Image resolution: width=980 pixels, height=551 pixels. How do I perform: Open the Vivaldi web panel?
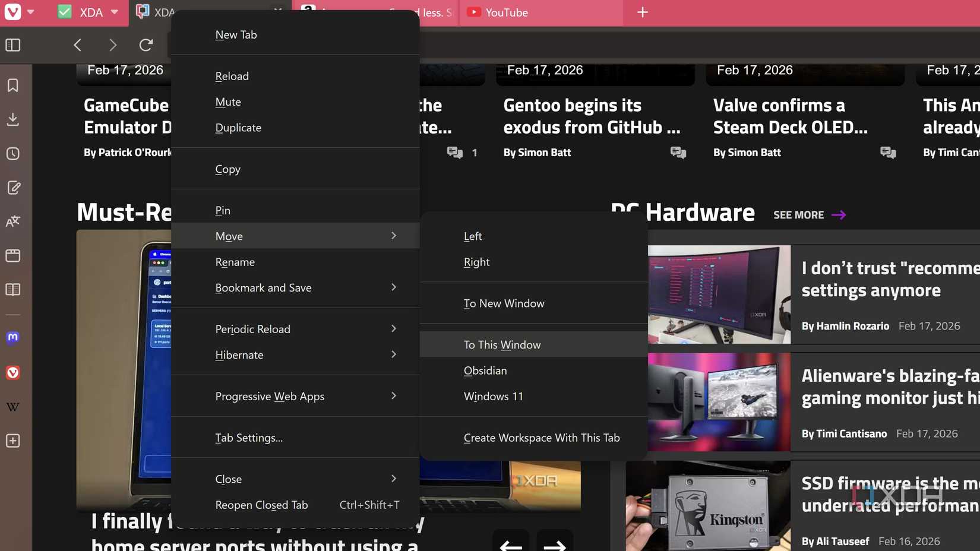point(13,372)
